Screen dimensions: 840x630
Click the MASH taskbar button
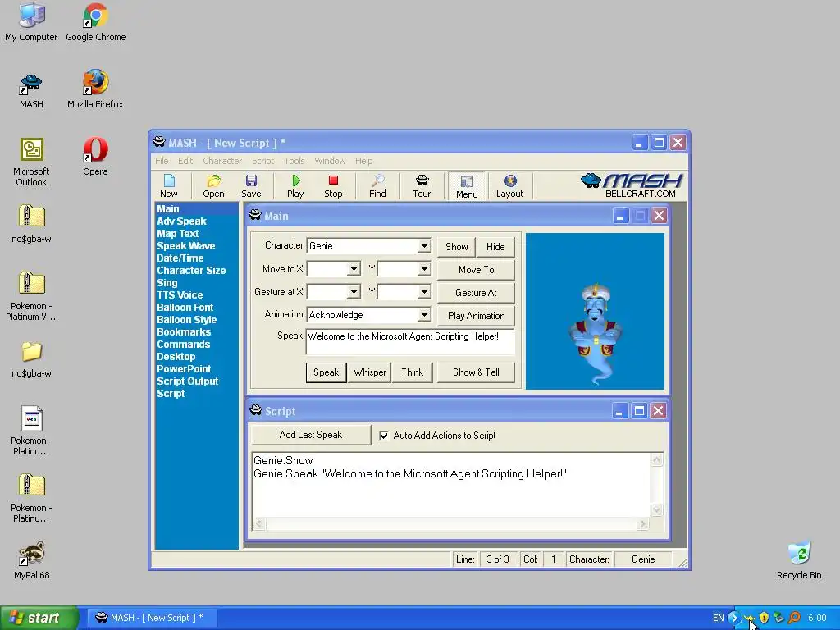coord(151,618)
